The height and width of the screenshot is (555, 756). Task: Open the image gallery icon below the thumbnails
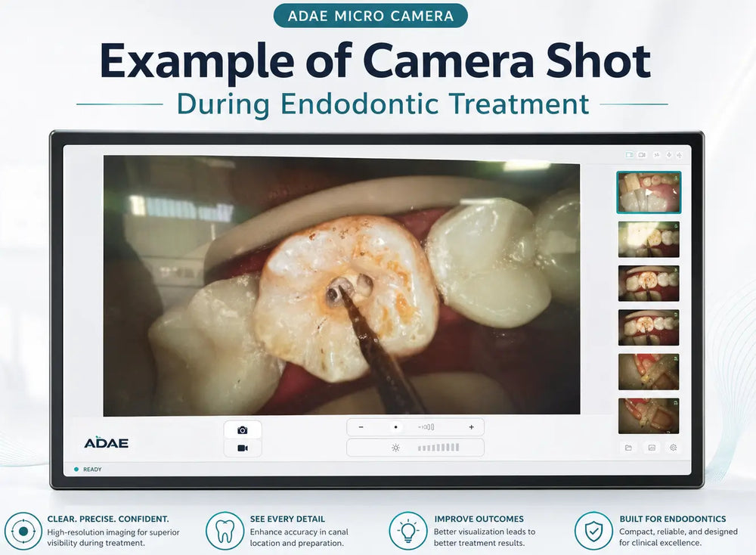pos(652,448)
